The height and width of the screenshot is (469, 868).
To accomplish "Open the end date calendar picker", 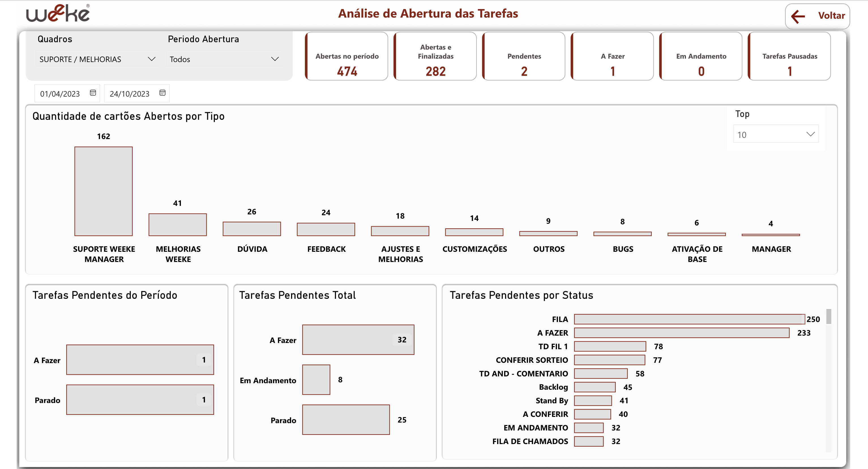I will pos(163,93).
